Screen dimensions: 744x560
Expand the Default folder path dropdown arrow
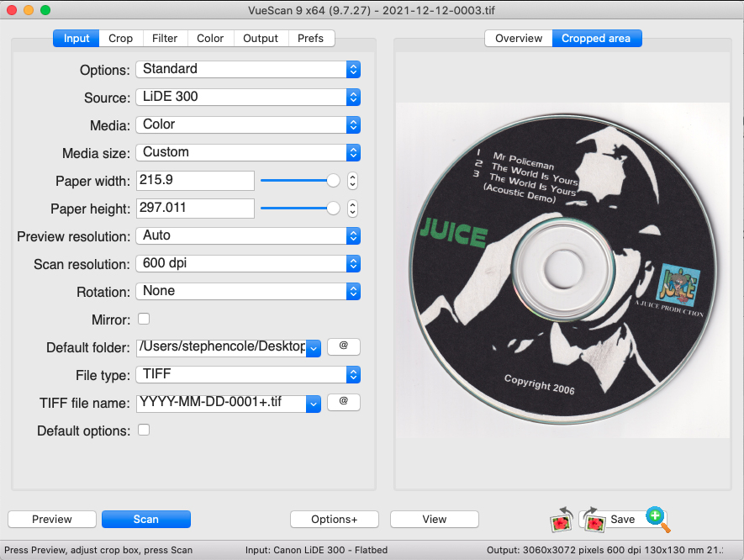click(x=314, y=348)
